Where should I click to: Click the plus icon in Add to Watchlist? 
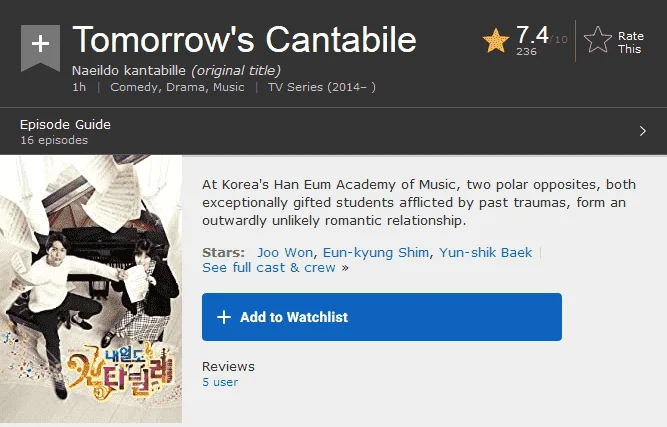click(224, 317)
